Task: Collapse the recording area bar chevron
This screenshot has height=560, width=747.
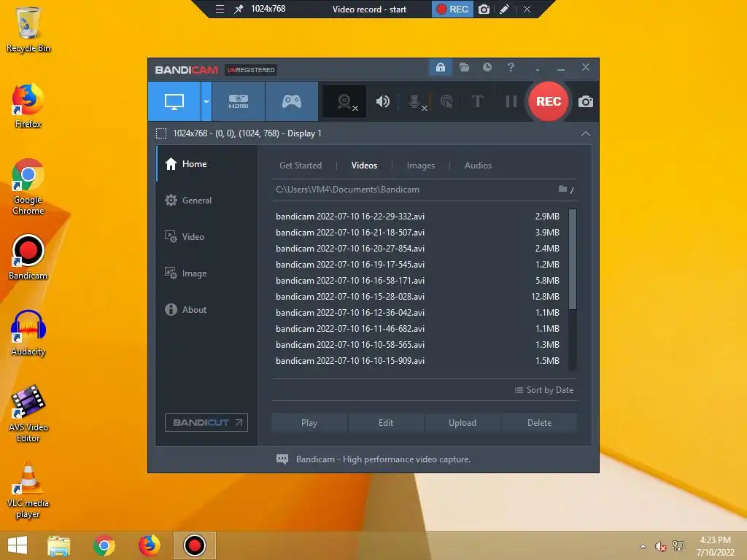Action: [586, 134]
